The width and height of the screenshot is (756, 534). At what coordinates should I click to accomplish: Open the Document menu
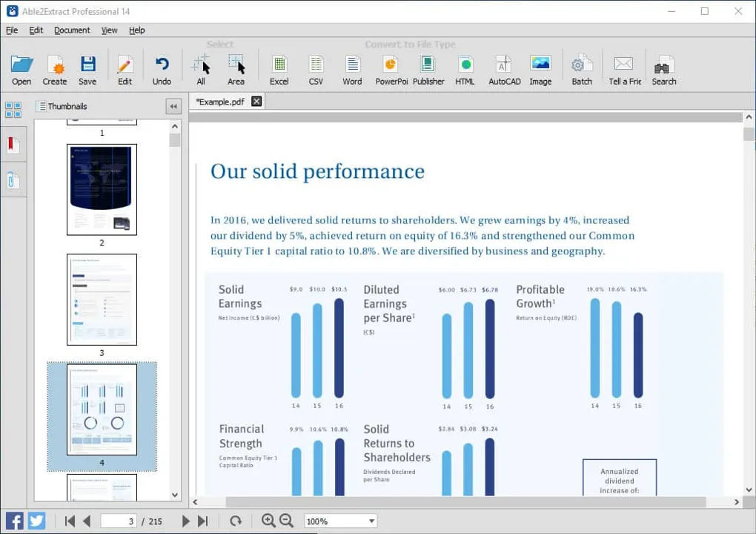point(72,30)
